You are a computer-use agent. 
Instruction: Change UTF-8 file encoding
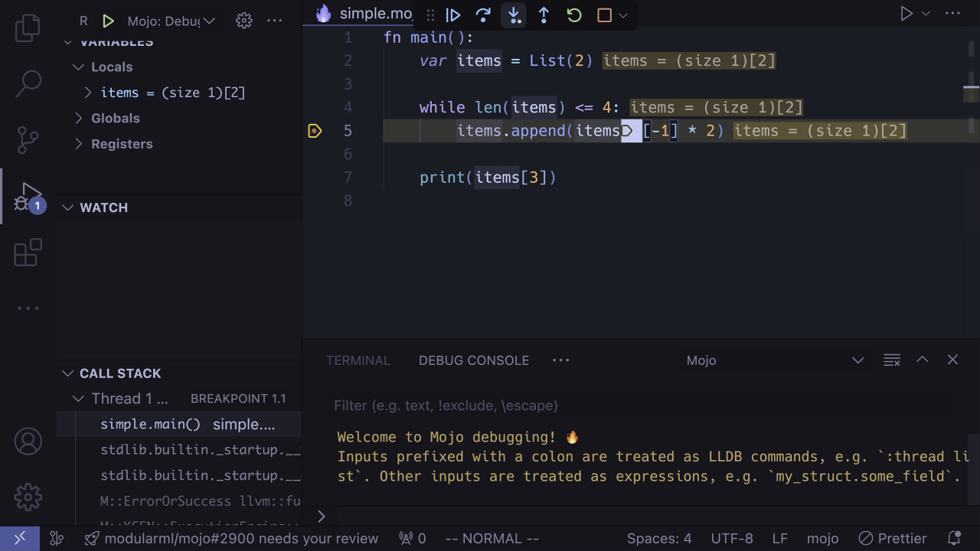point(732,539)
